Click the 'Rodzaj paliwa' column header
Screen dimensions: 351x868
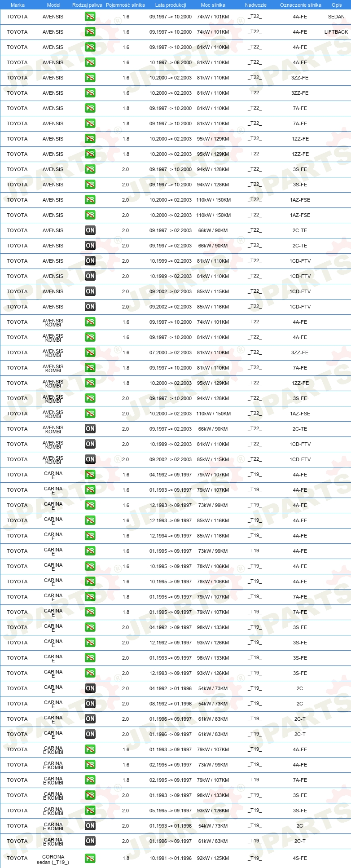pyautogui.click(x=87, y=5)
